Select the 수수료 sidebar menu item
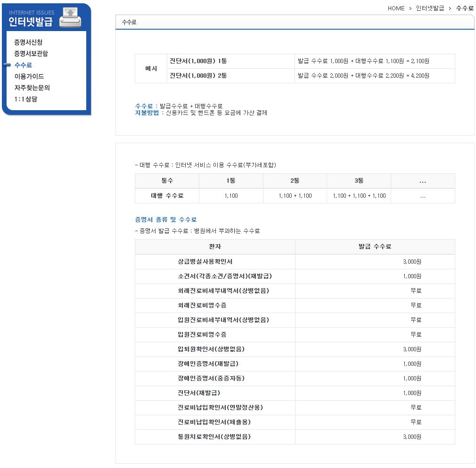Viewport: 476px width, 468px height. tap(23, 65)
